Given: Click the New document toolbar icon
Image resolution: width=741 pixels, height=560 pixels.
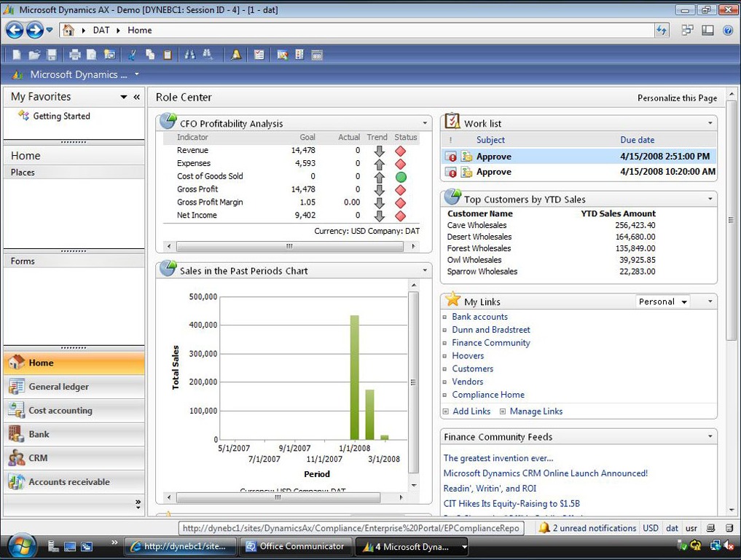Looking at the screenshot, I should (x=17, y=55).
